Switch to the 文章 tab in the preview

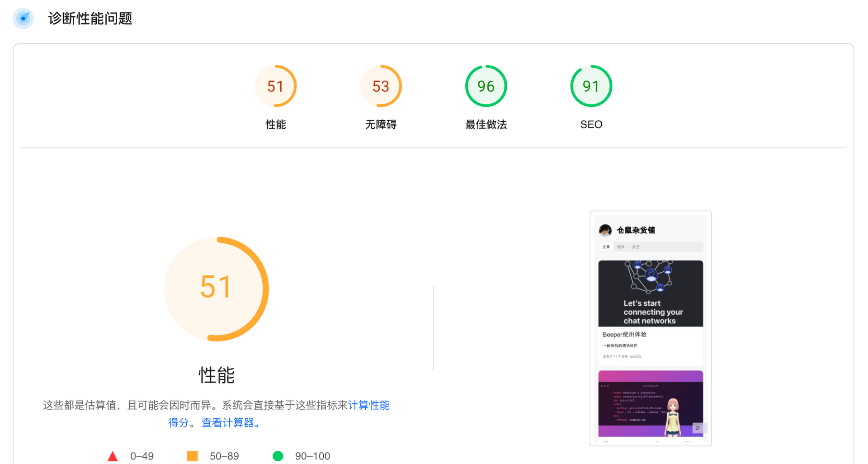(x=606, y=247)
